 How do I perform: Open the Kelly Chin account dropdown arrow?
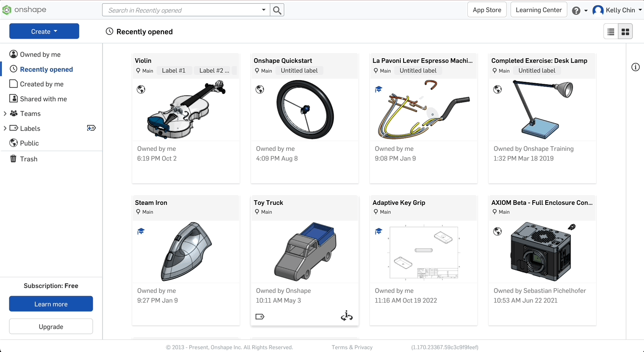(x=640, y=10)
